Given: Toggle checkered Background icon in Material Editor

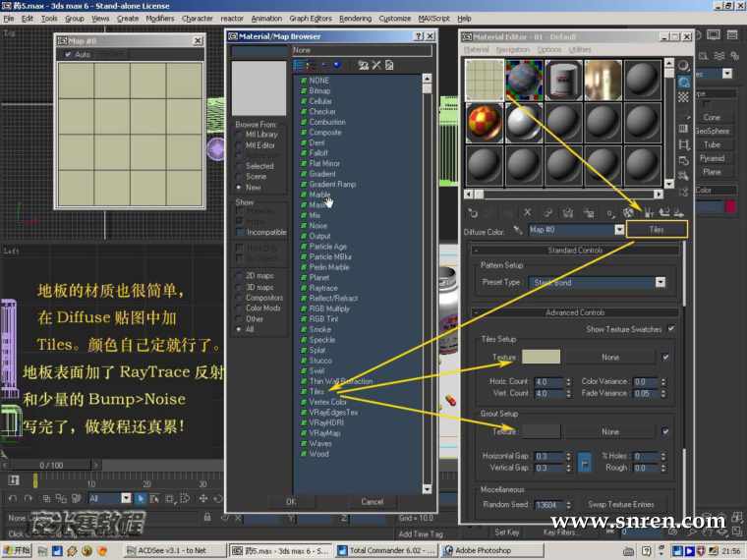Looking at the screenshot, I should click(684, 97).
